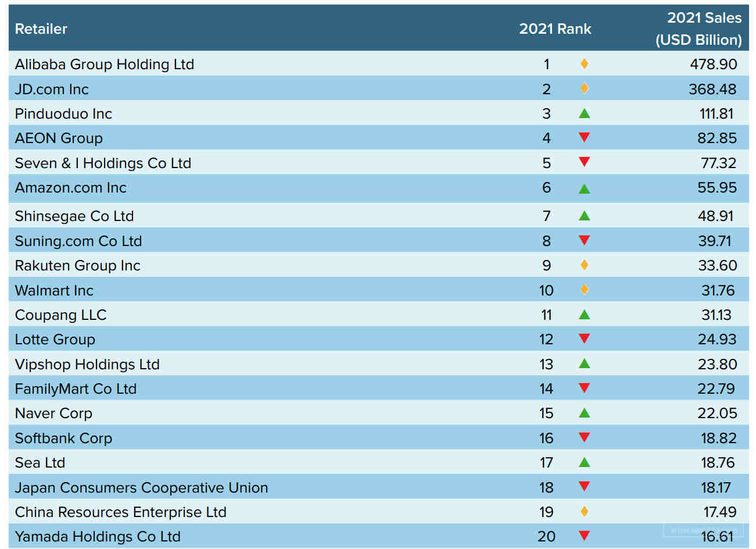Select Yamada Holdings Co Ltd name
The image size is (756, 549).
click(x=98, y=537)
